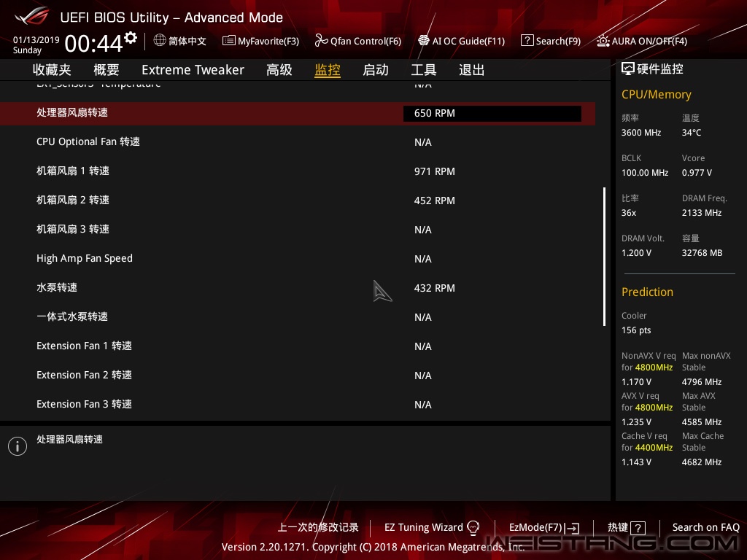The width and height of the screenshot is (747, 560).
Task: Switch to EzMode(F7)
Action: [535, 527]
